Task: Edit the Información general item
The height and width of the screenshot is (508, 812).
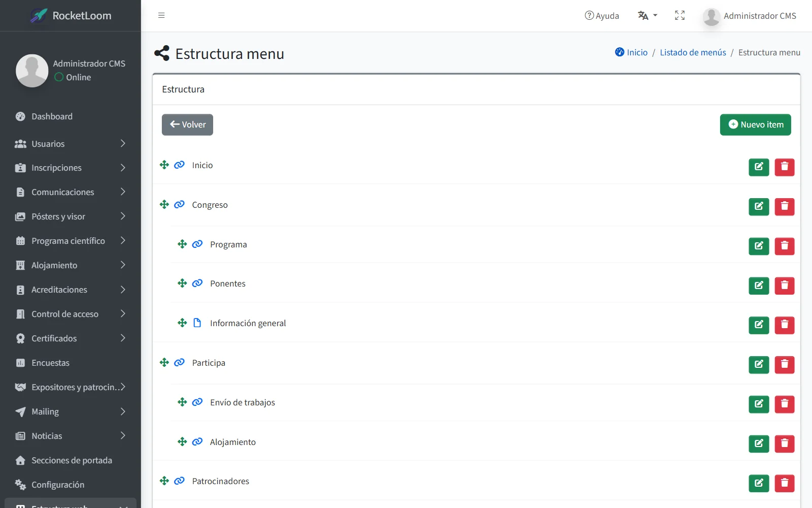Action: coord(759,325)
